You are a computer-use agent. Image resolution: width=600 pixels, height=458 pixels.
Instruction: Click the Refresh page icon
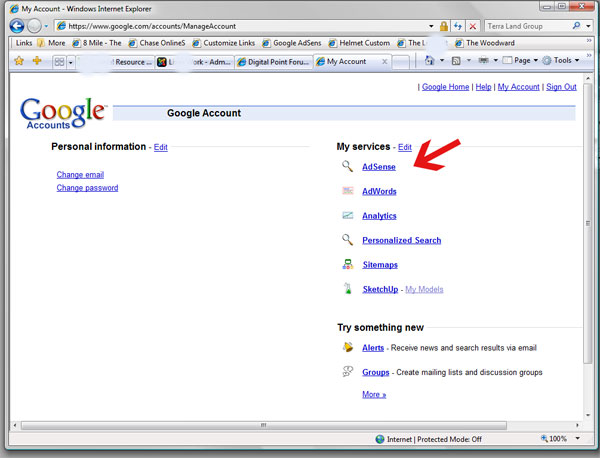[x=458, y=26]
